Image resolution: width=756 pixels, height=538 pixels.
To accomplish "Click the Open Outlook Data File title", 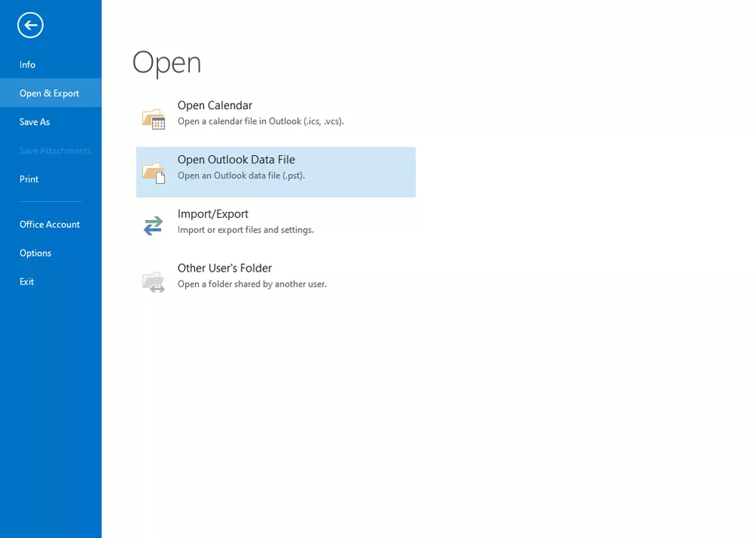I will click(236, 160).
